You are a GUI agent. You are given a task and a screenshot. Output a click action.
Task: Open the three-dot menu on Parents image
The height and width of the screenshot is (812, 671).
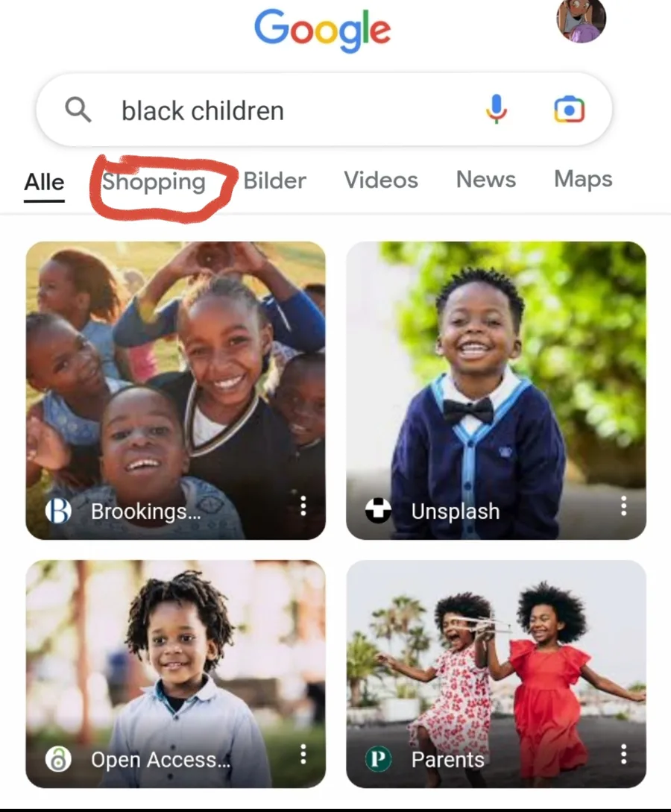(624, 754)
